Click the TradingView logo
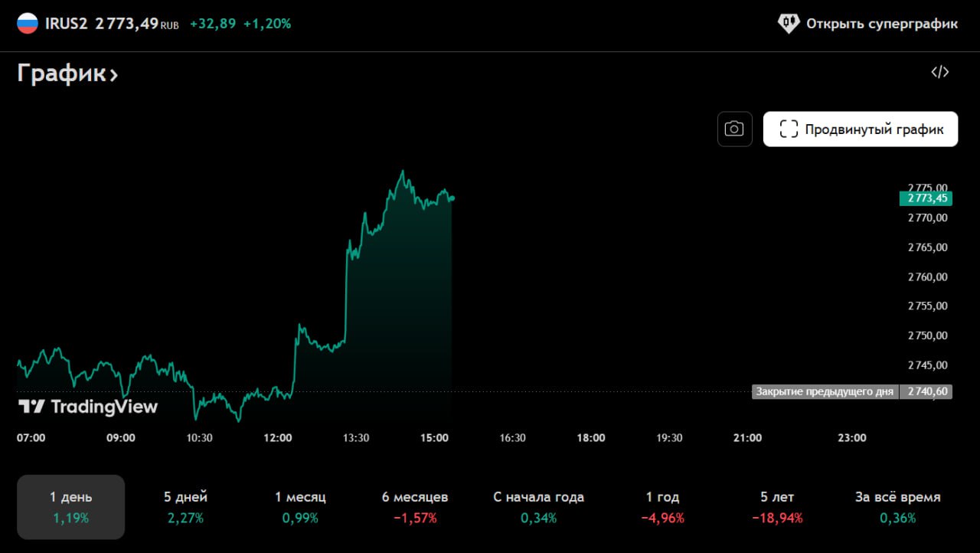980x553 pixels. coord(88,407)
